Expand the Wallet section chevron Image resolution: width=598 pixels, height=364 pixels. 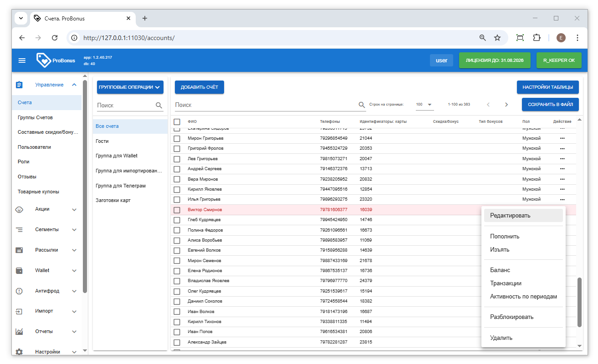coord(74,271)
